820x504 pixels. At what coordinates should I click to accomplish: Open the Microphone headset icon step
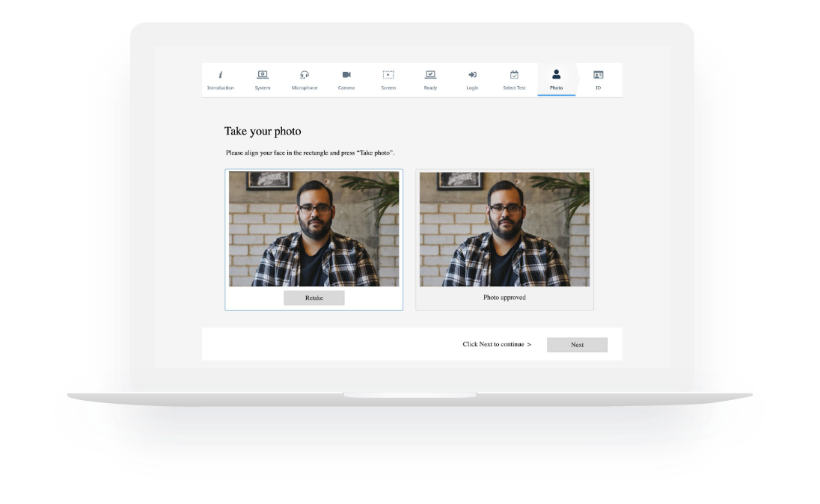[x=305, y=75]
